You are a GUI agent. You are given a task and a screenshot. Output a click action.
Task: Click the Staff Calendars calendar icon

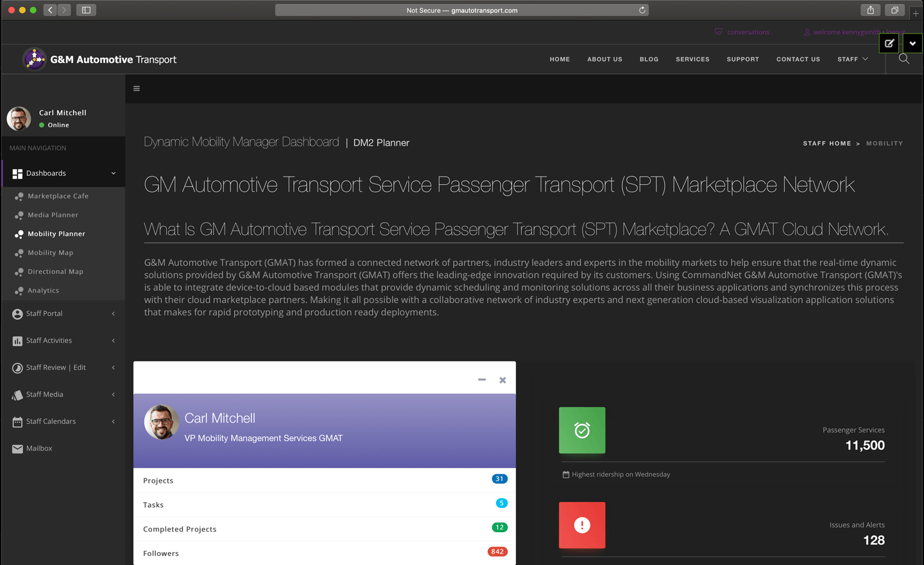(17, 422)
